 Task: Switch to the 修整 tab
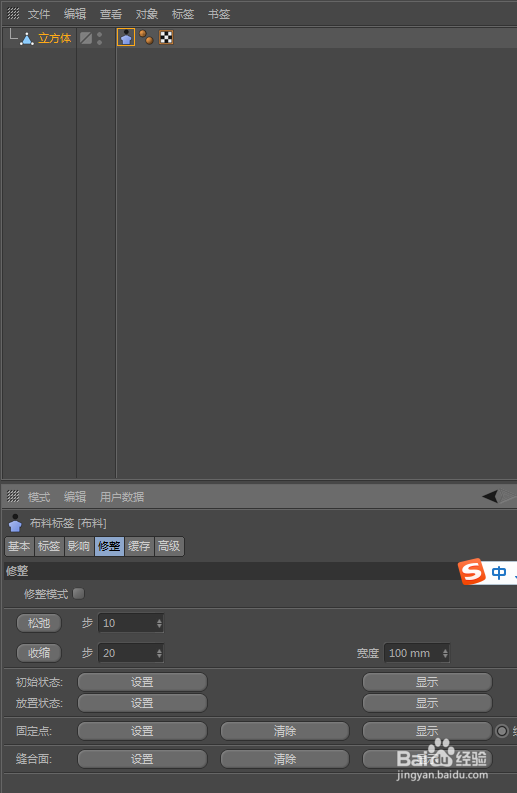tap(109, 546)
